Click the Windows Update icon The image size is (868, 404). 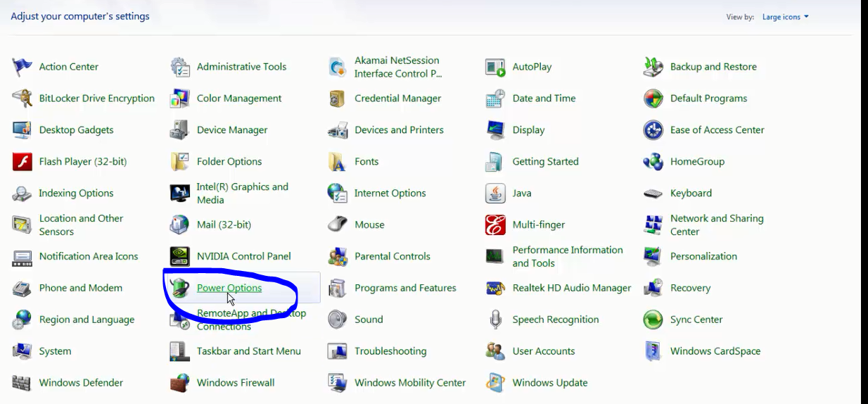495,383
